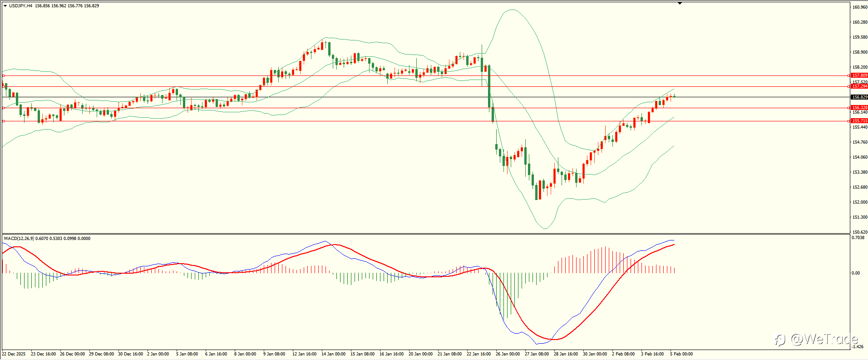The image size is (868, 360).
Task: Click the 5 Feb 00:00 time label
Action: coord(681,354)
